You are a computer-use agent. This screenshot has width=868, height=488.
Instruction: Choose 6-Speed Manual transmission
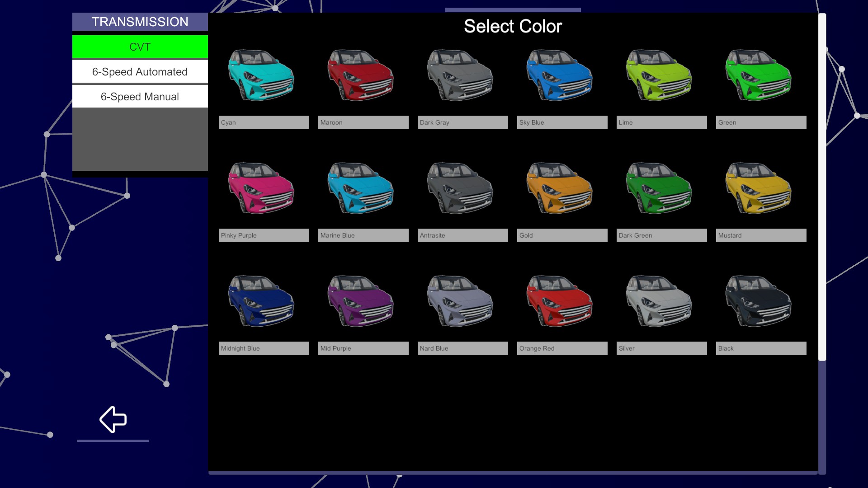[x=140, y=96]
